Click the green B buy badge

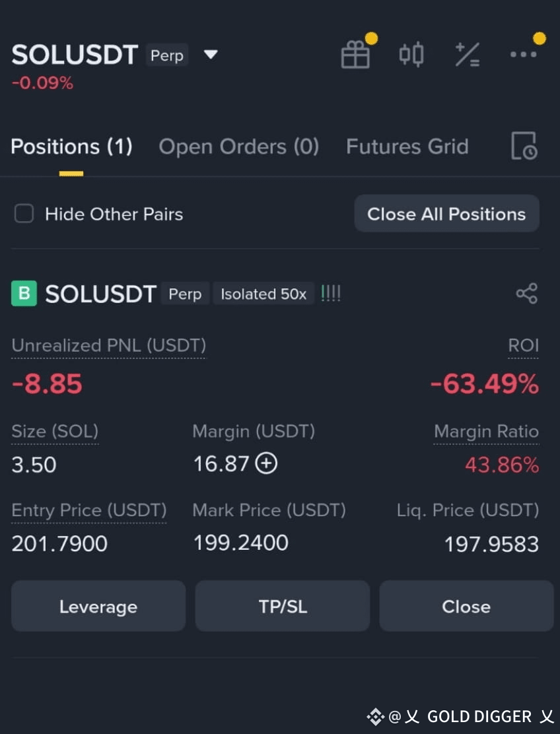coord(24,294)
